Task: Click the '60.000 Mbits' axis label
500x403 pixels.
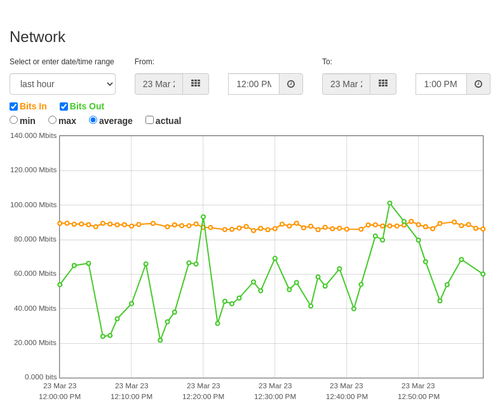Action: 35,274
